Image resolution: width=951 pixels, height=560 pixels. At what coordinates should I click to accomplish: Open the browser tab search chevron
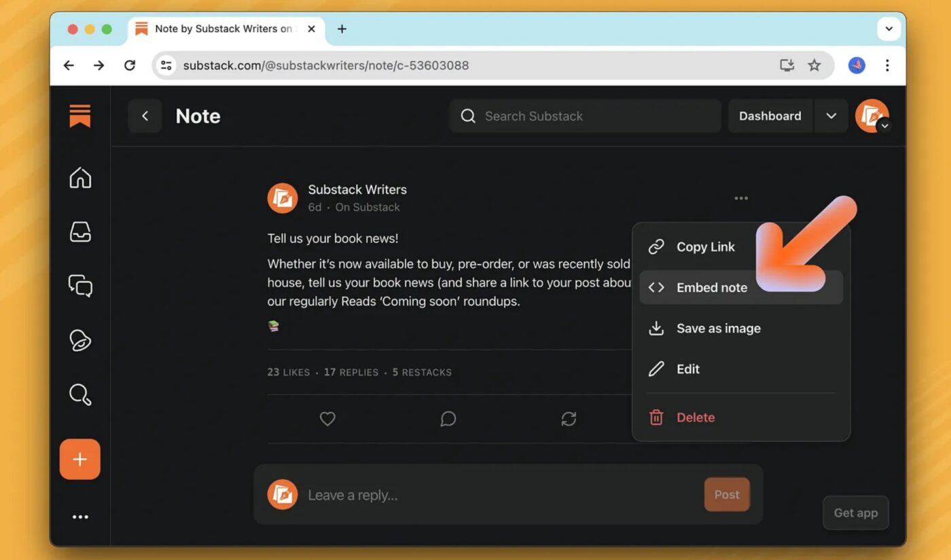889,29
